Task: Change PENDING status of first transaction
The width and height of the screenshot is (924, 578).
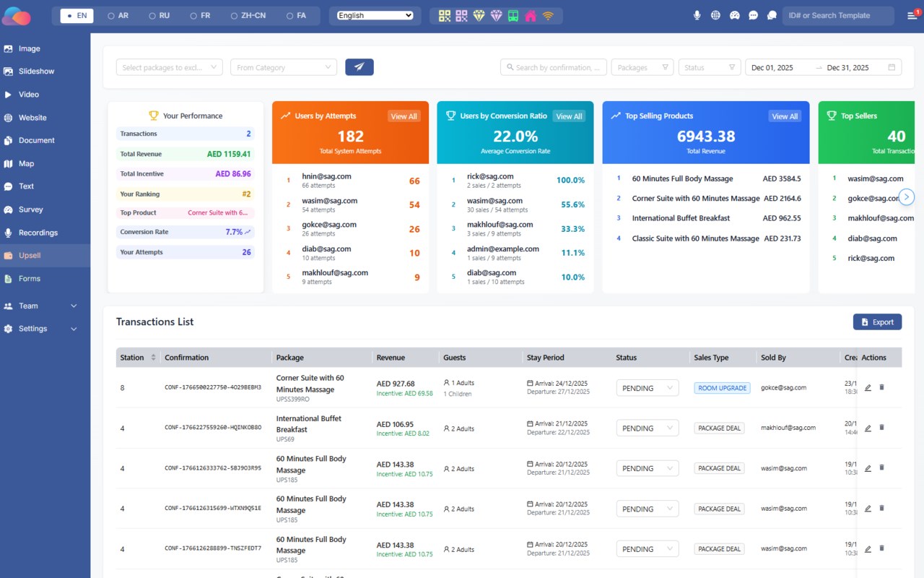Action: tap(648, 388)
